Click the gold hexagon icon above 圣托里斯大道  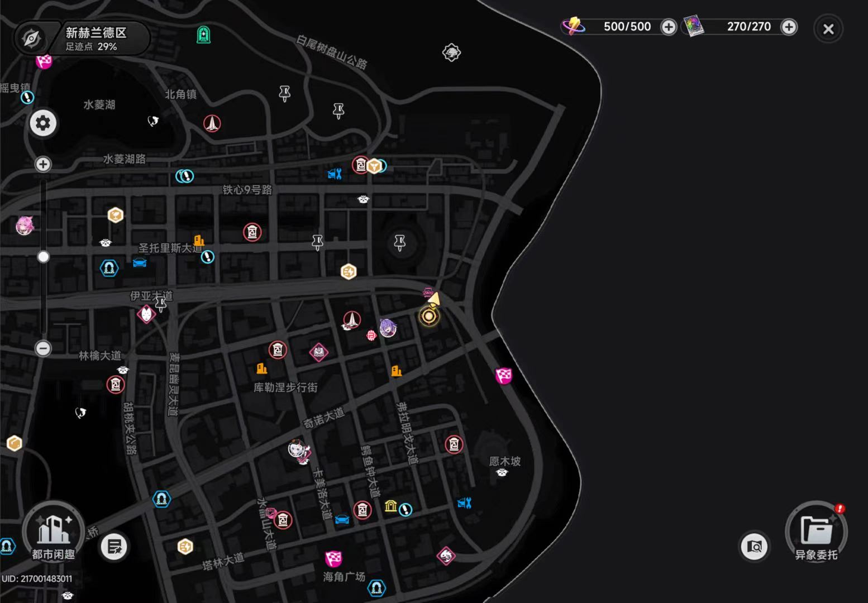115,215
